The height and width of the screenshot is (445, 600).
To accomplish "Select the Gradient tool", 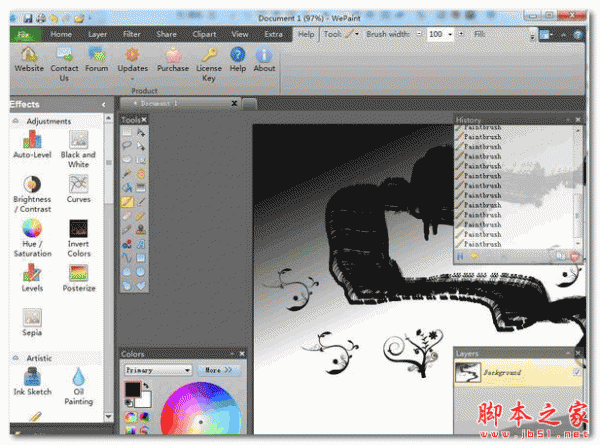I will point(141,188).
